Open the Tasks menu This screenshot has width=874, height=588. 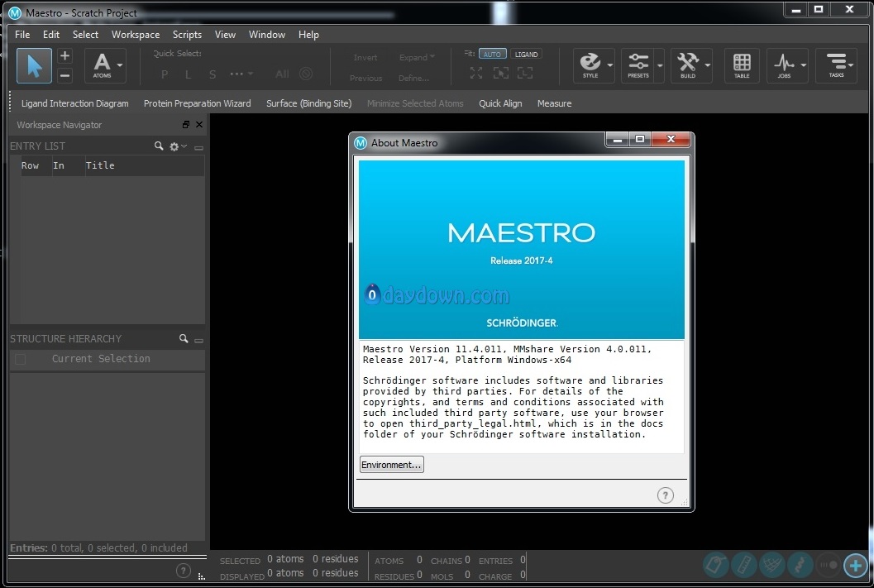[x=836, y=65]
